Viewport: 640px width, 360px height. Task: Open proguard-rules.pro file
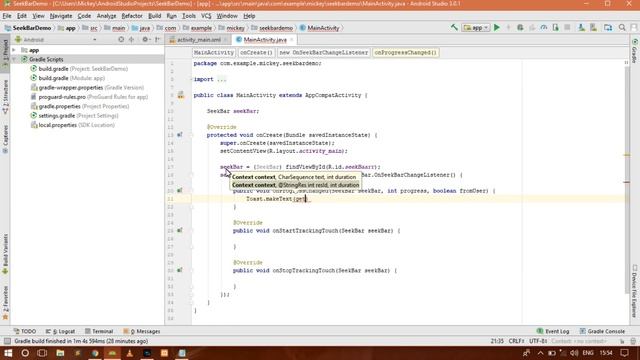(89, 97)
